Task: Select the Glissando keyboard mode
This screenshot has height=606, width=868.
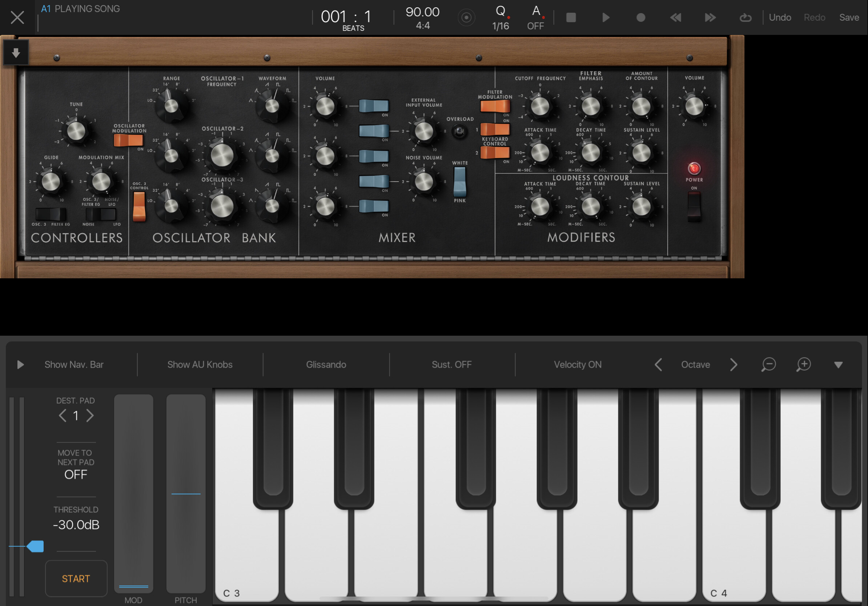Action: (x=326, y=365)
